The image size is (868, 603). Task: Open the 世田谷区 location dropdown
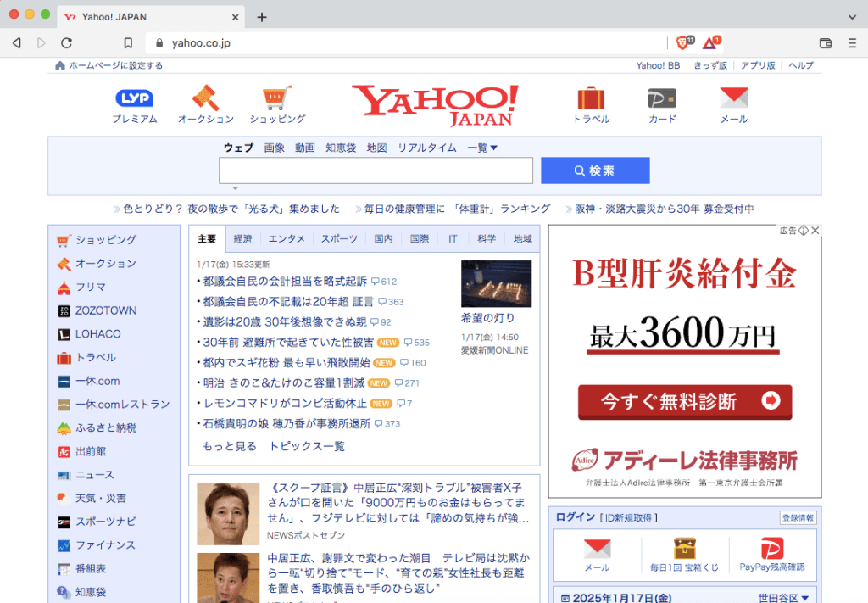783,598
